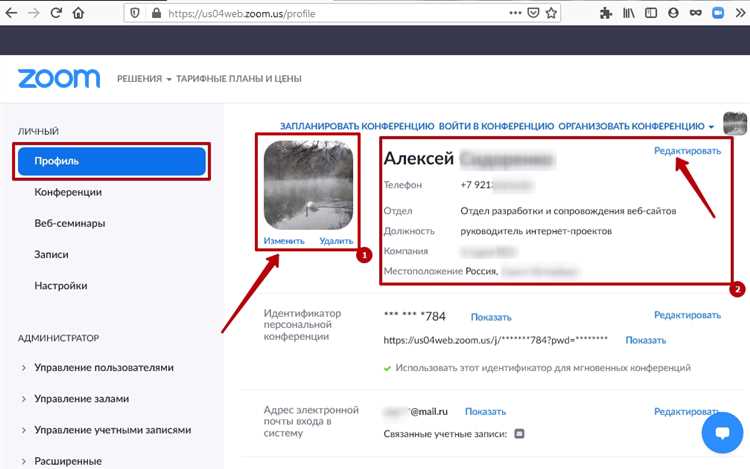Click Показать next to the conference URL

point(645,340)
